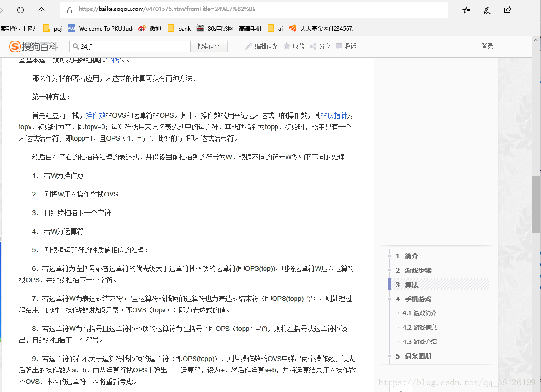Image resolution: width=541 pixels, height=392 pixels.
Task: Open the 操作数 hyperlink
Action: [95, 115]
